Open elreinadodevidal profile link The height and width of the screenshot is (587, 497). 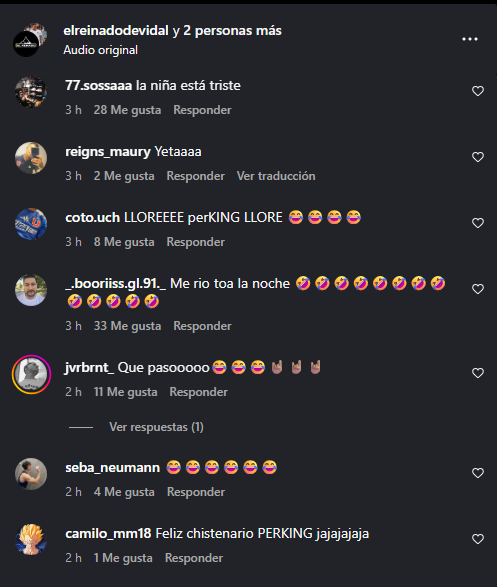point(116,31)
